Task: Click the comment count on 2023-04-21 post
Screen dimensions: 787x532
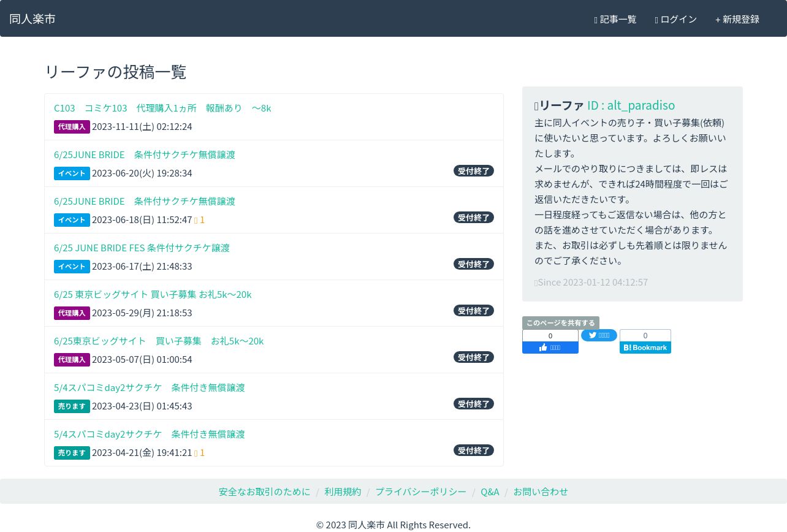Action: (x=199, y=453)
